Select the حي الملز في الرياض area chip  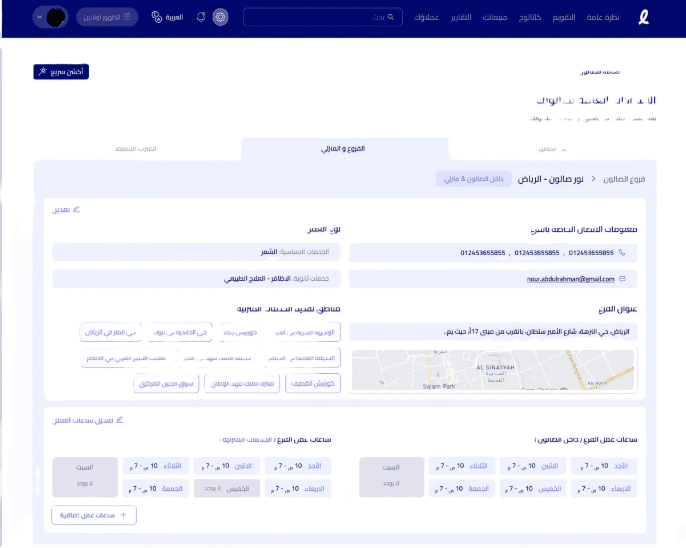coord(111,332)
